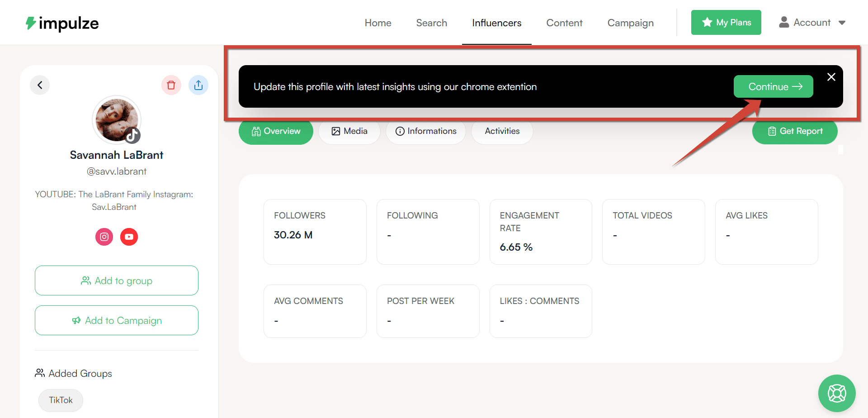
Task: Click the YOUTUBE: The LaBrant Family bio text
Action: tap(114, 200)
